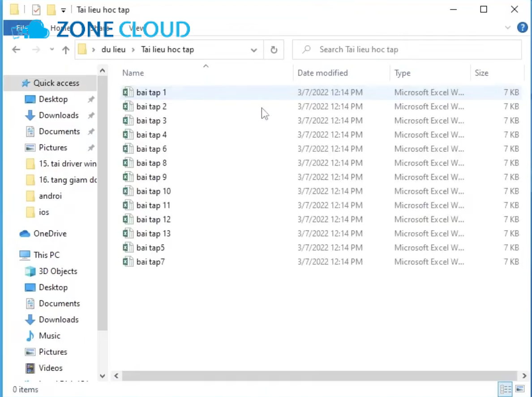Sort by Date modified column
This screenshot has width=532, height=397.
point(322,73)
